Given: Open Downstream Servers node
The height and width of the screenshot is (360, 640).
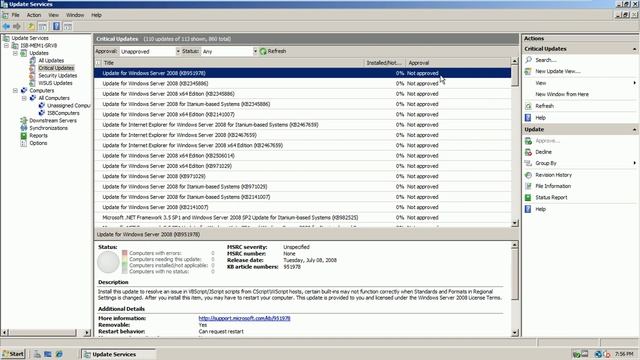Looking at the screenshot, I should tap(53, 120).
